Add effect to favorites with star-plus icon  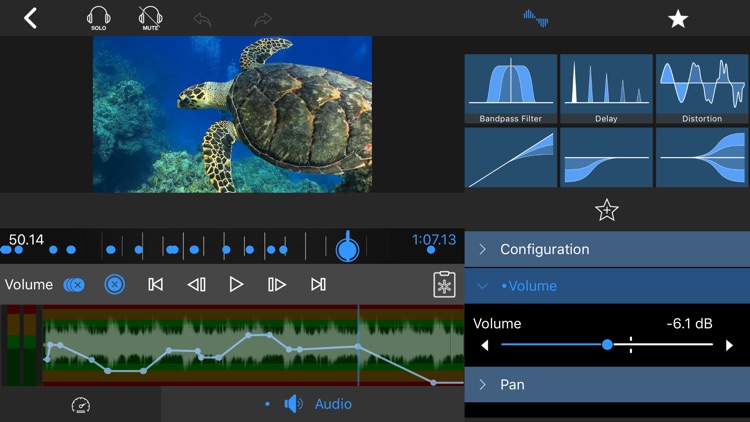point(607,210)
